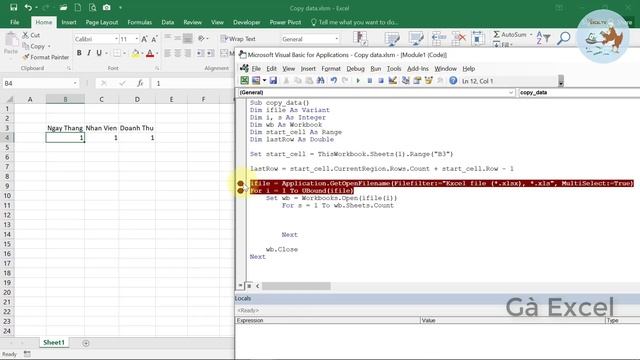Click the Cut command in Clipboard group
This screenshot has width=640, height=360.
pos(31,35)
